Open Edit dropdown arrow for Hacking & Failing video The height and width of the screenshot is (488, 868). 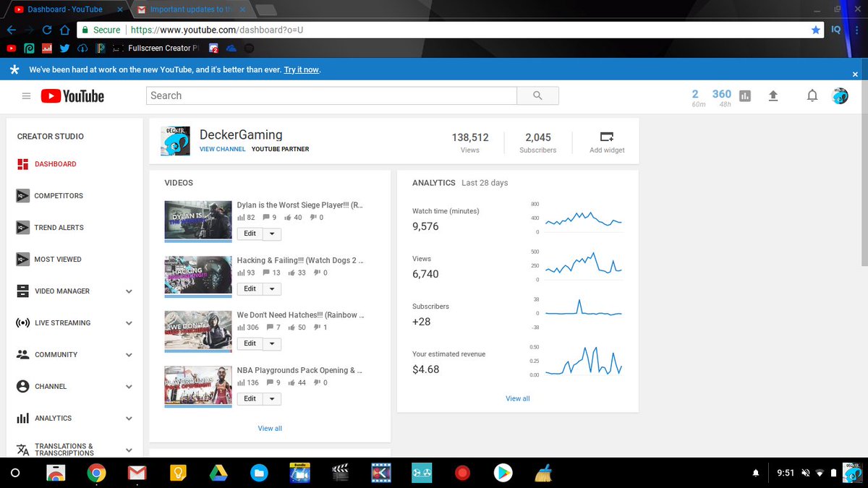(x=272, y=288)
